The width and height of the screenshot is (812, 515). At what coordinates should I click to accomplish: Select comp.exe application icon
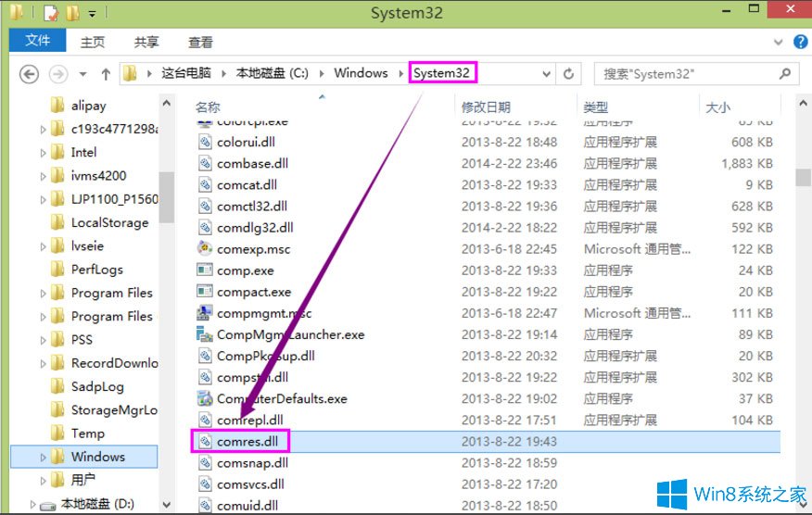(x=205, y=270)
